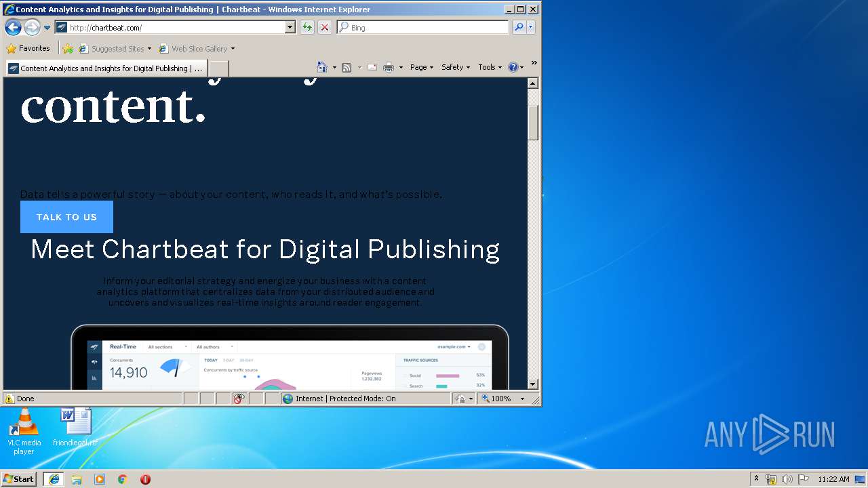Click the 100% zoom level button
The width and height of the screenshot is (868, 488).
(497, 399)
